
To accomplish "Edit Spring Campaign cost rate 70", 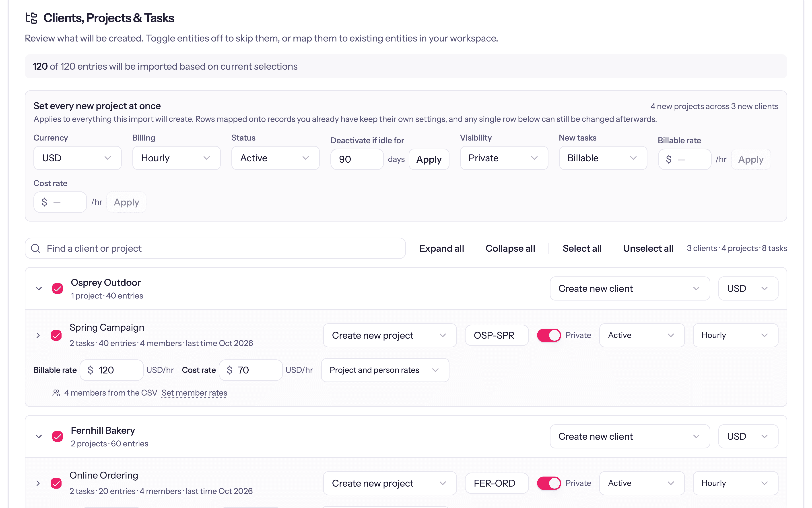I will click(x=250, y=370).
